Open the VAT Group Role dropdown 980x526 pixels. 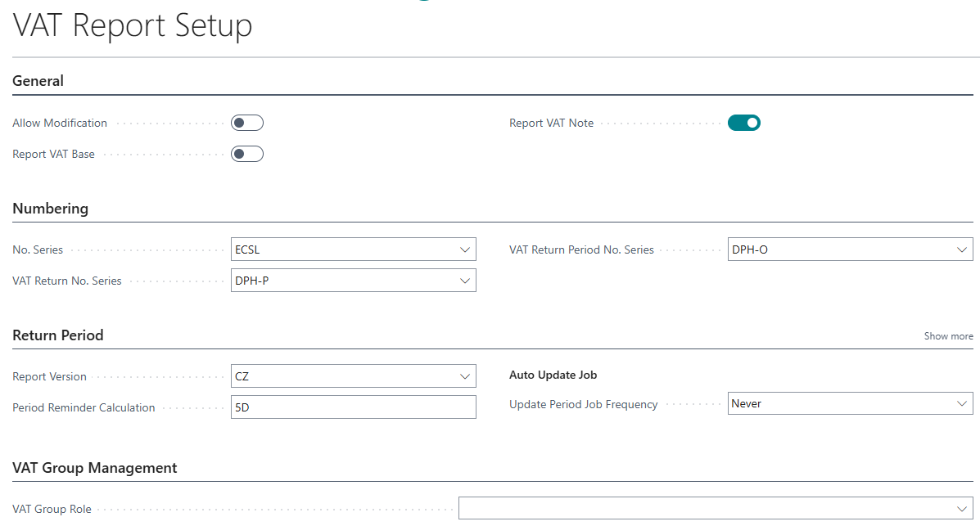pyautogui.click(x=963, y=509)
